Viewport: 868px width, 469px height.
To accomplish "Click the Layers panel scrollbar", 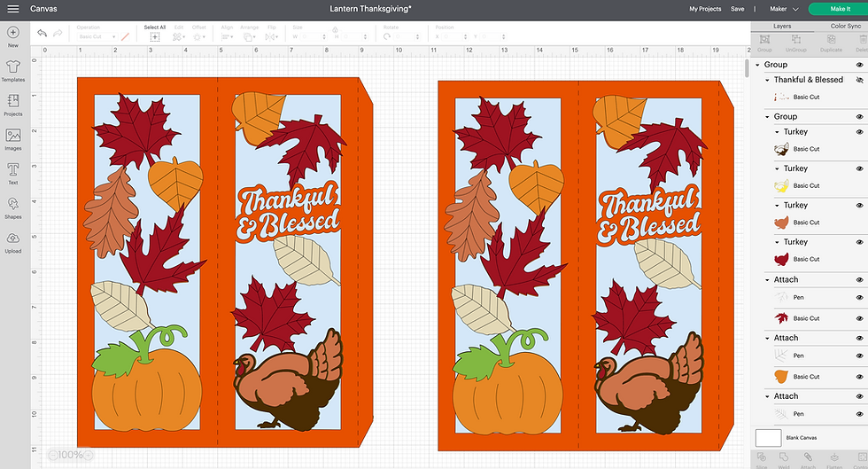I will click(747, 69).
